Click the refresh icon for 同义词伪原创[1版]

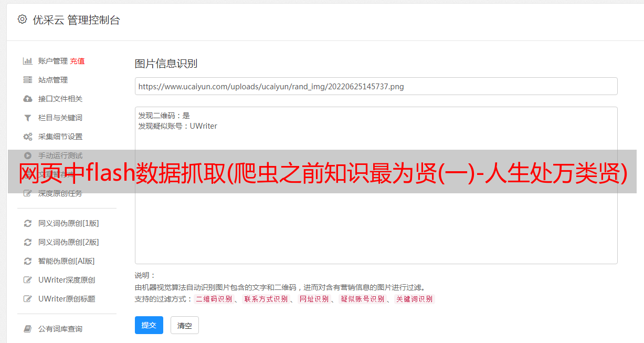[28, 223]
